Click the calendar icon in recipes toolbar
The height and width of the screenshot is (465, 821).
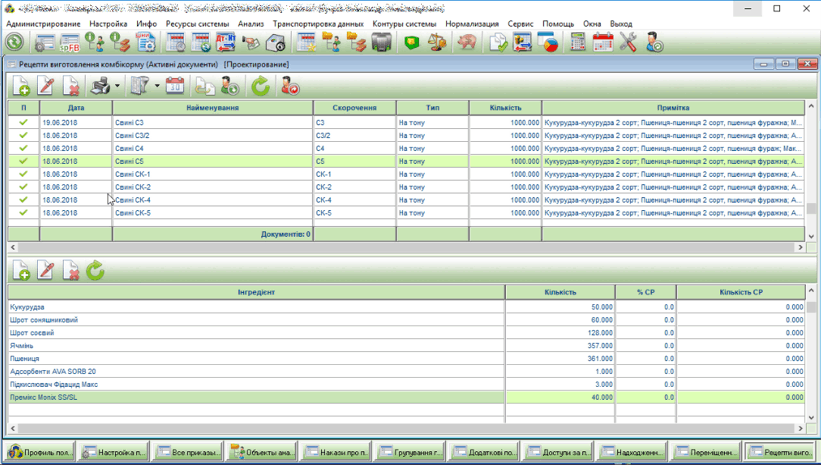[x=175, y=86]
